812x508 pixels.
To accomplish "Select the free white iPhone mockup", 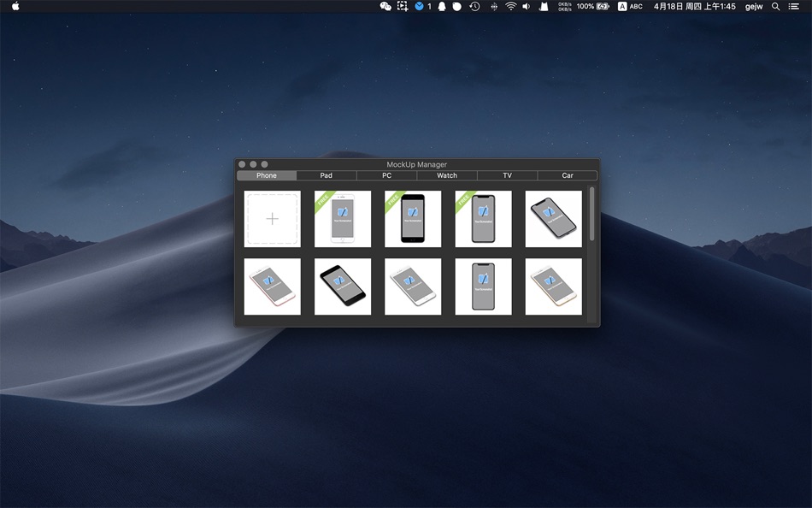I will click(x=343, y=219).
